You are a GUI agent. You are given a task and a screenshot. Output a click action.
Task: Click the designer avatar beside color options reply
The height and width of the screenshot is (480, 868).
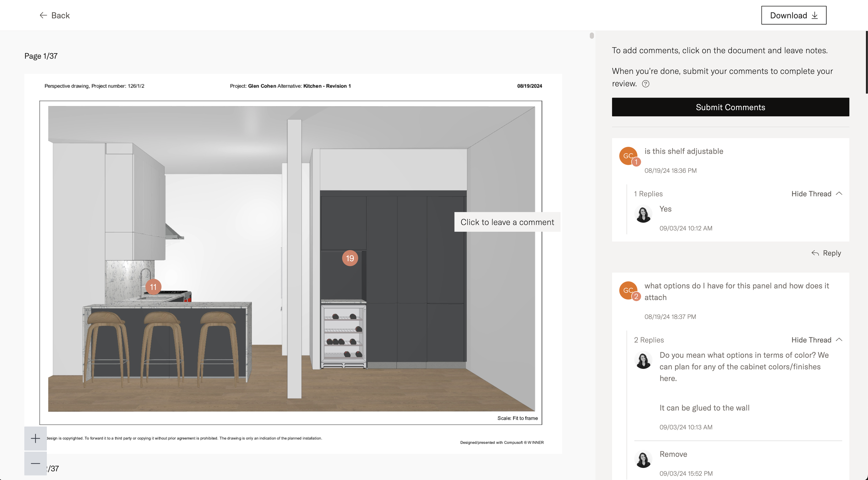coord(643,360)
